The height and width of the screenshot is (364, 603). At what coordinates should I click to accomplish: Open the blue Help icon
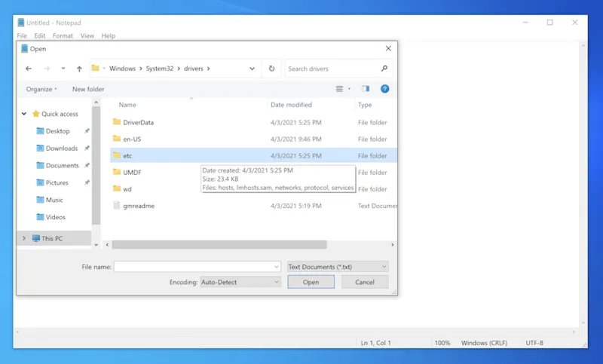[384, 89]
